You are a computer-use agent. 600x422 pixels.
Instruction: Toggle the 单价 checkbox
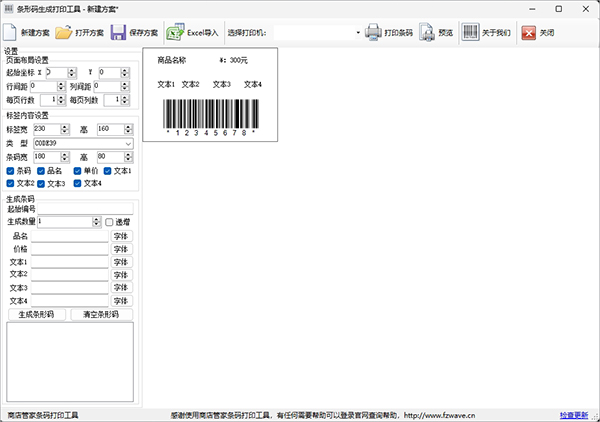(x=77, y=171)
